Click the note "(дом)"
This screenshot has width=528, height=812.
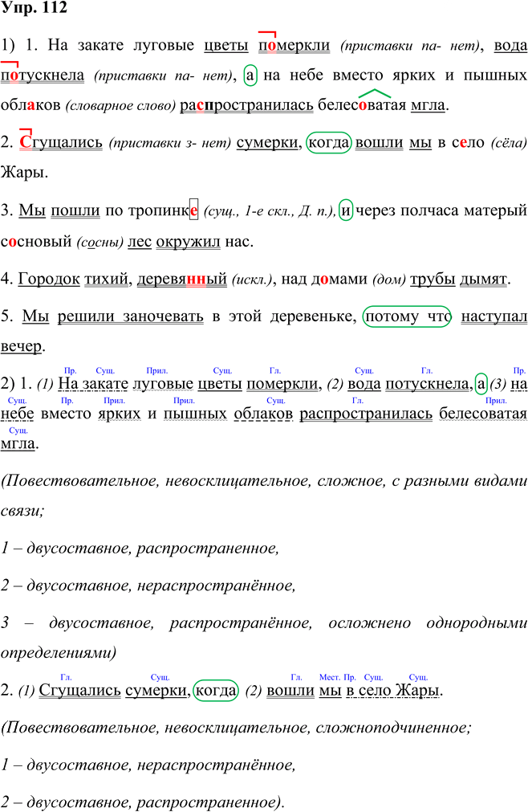coord(388,280)
